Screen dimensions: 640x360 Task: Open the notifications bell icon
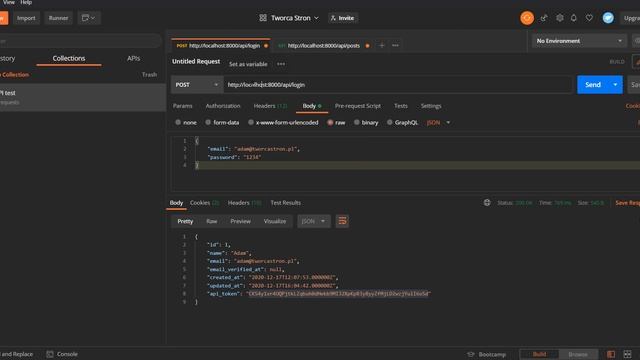coord(574,18)
